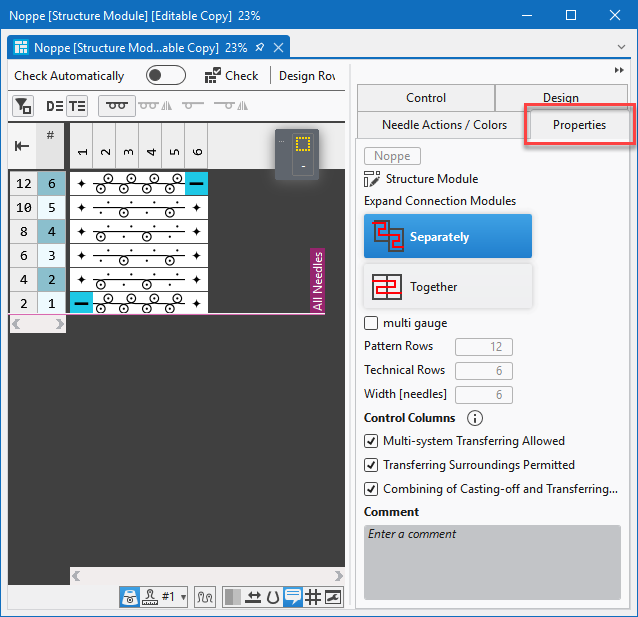Uncheck Transferring Surroundings Permitted
Image resolution: width=638 pixels, height=617 pixels.
click(x=372, y=465)
